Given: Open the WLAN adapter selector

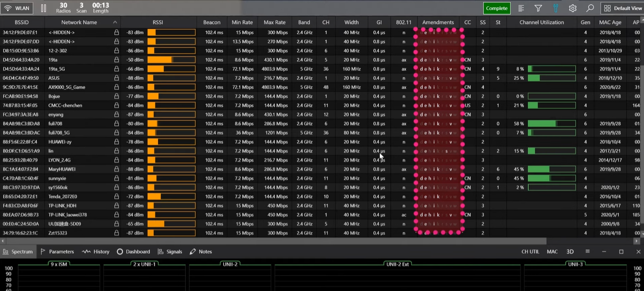Looking at the screenshot, I should click(x=17, y=8).
